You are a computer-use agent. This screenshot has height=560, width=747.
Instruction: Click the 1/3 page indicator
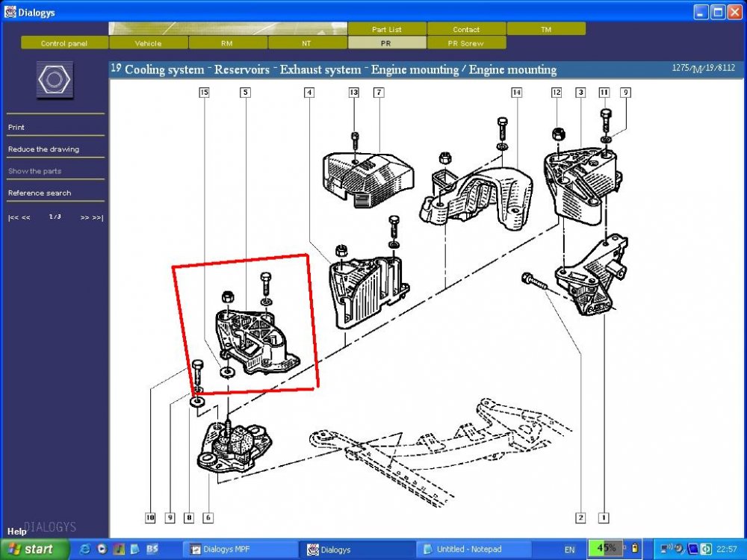[55, 217]
